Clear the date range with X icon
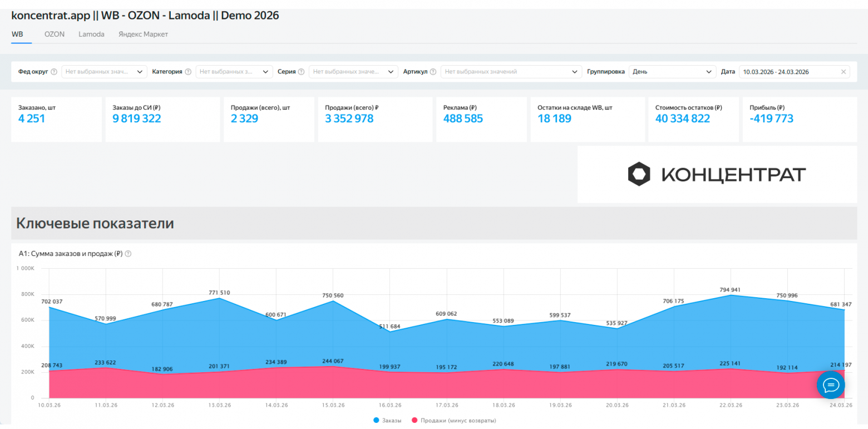The height and width of the screenshot is (429, 868). 843,72
